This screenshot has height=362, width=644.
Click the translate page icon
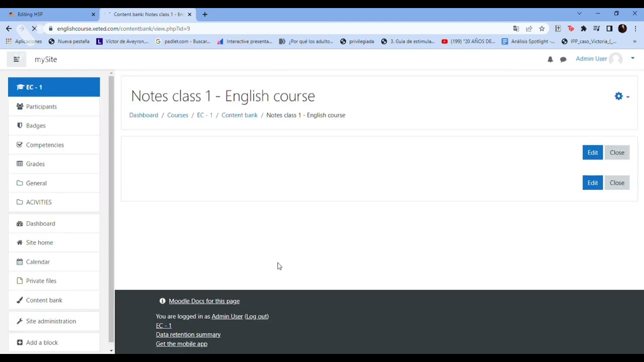point(516,29)
